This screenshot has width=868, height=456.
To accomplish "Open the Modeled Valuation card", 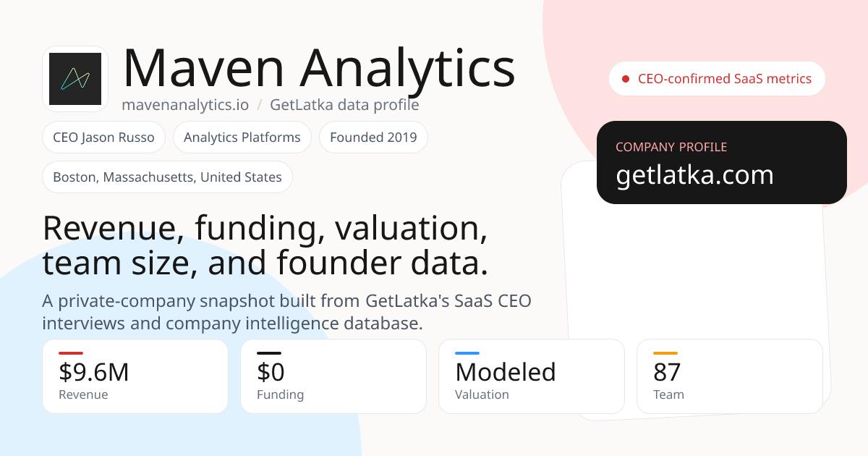I will click(x=532, y=376).
